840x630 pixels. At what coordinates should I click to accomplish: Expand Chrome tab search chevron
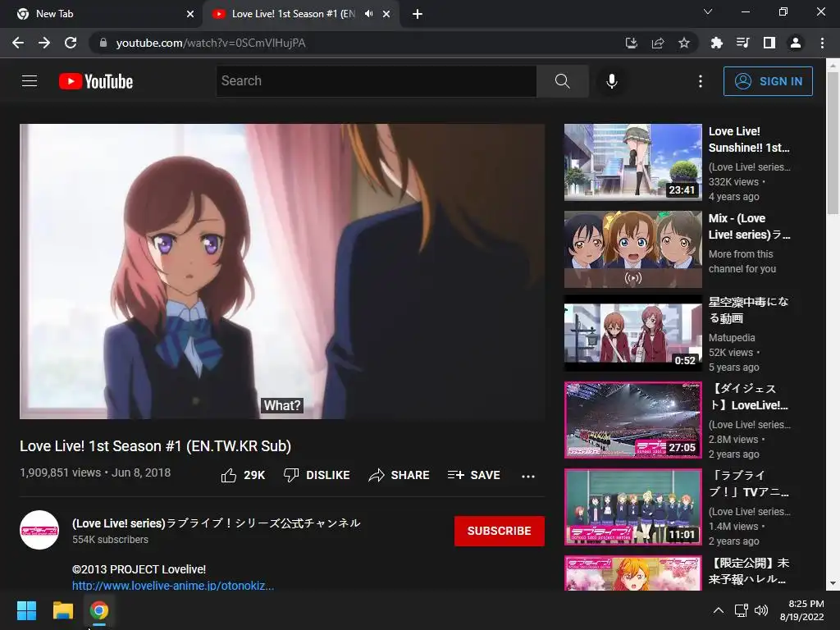point(708,11)
